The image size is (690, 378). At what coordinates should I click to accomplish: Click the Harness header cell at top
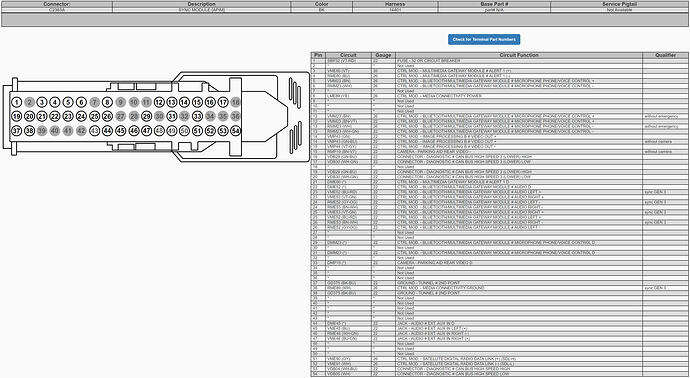click(x=395, y=4)
